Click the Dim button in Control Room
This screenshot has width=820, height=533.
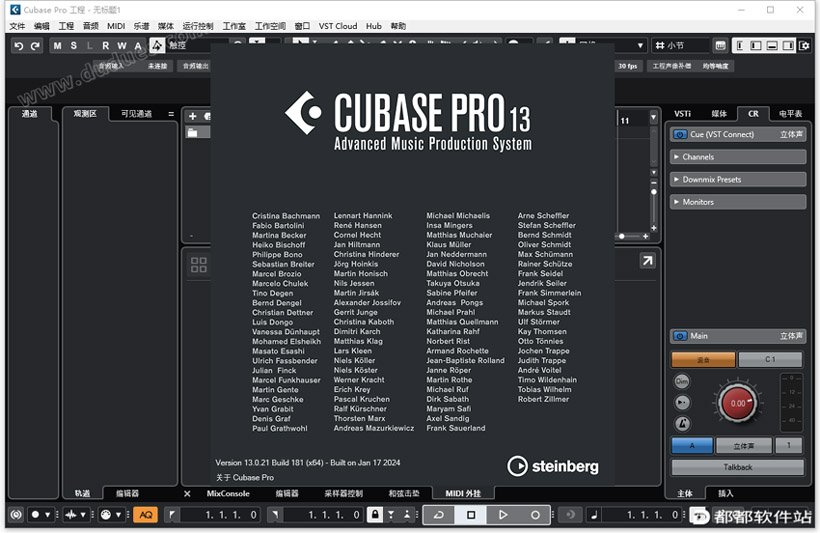(682, 381)
